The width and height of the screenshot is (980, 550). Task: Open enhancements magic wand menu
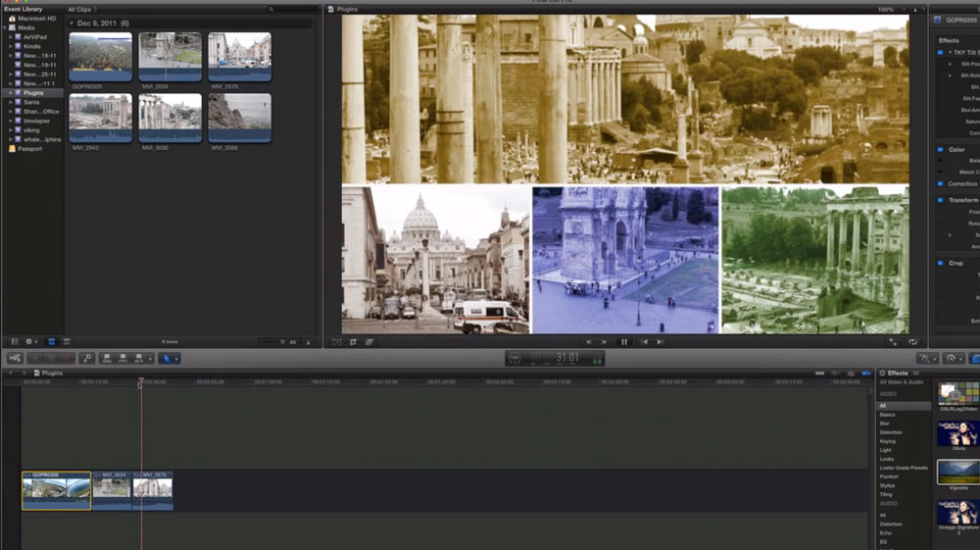coord(926,358)
